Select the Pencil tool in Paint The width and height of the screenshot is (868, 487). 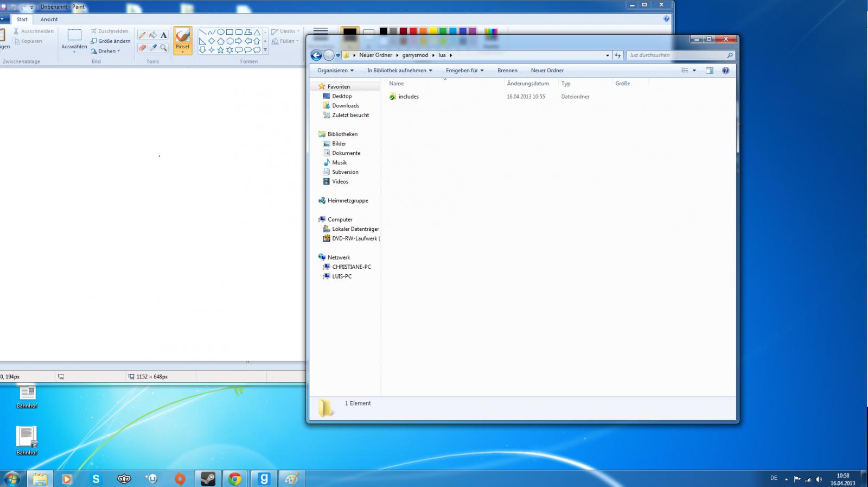coord(142,35)
